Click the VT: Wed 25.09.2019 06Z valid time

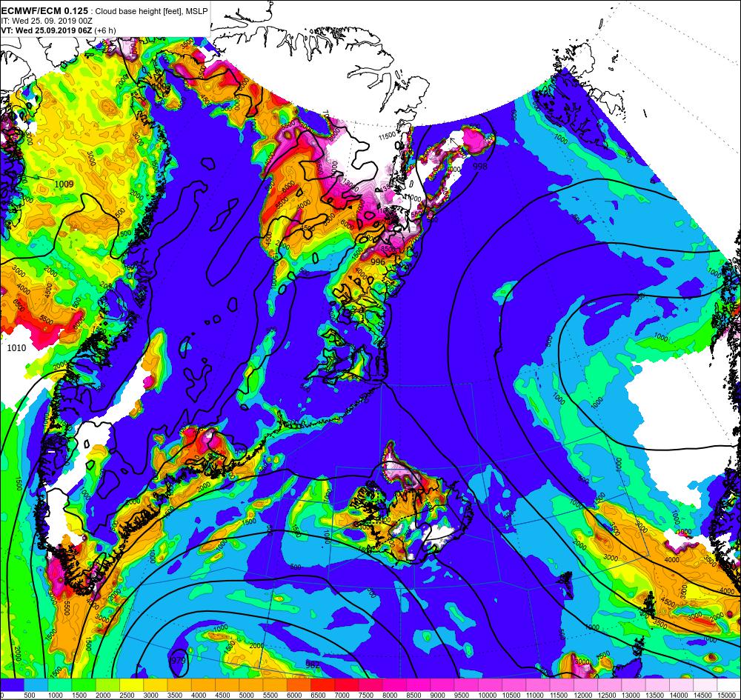point(47,30)
